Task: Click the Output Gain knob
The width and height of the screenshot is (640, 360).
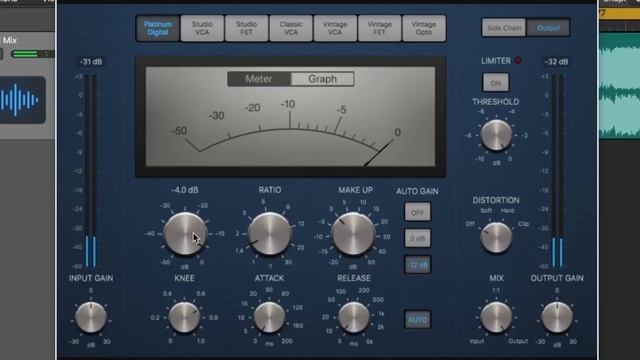Action: point(557,318)
